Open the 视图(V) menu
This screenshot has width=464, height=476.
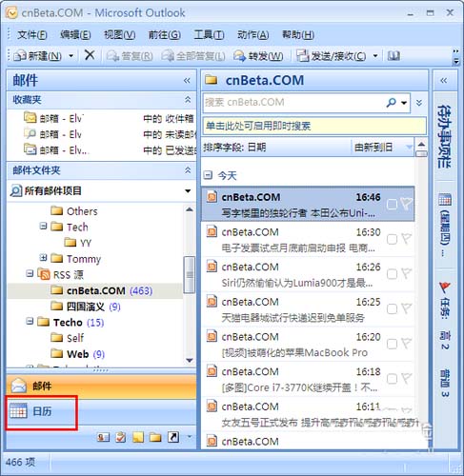click(x=120, y=34)
